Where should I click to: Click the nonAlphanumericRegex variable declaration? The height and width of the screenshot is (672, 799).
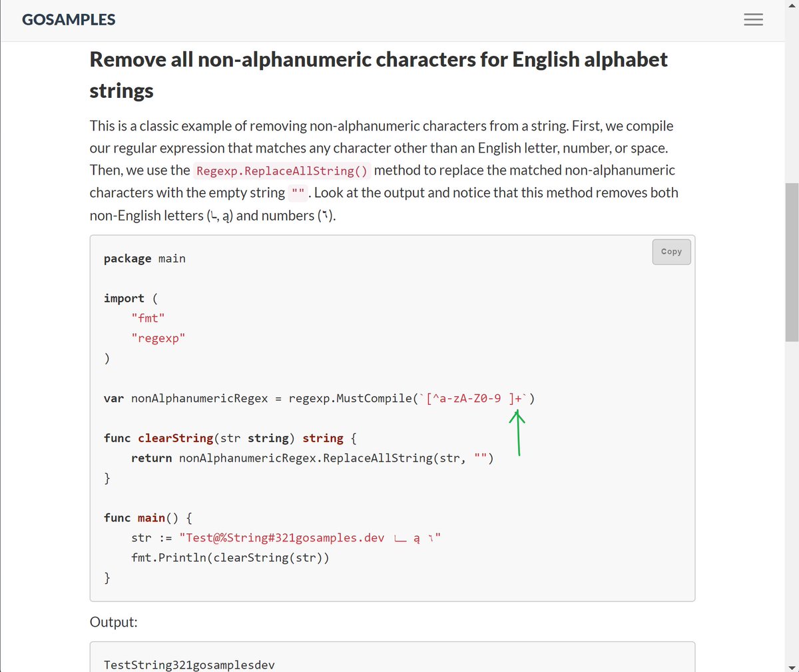[x=320, y=398]
